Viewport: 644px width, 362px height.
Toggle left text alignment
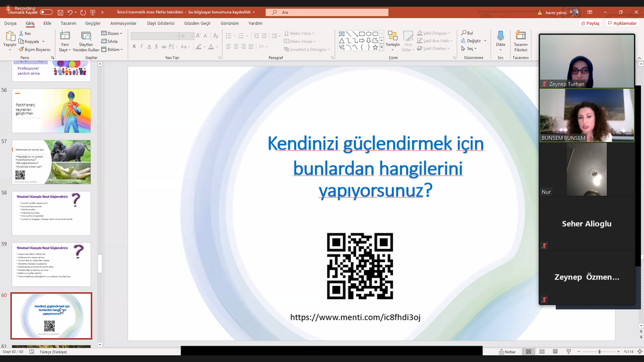point(229,47)
